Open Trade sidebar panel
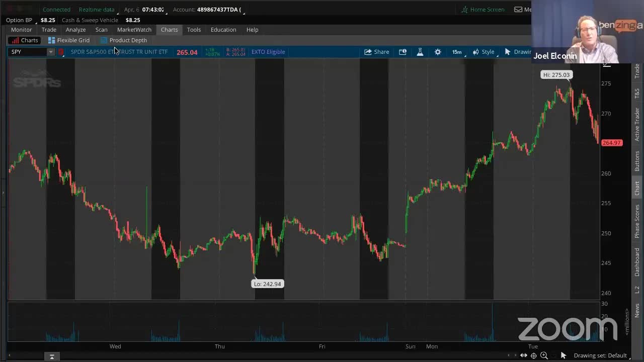The image size is (644, 362). tap(637, 71)
